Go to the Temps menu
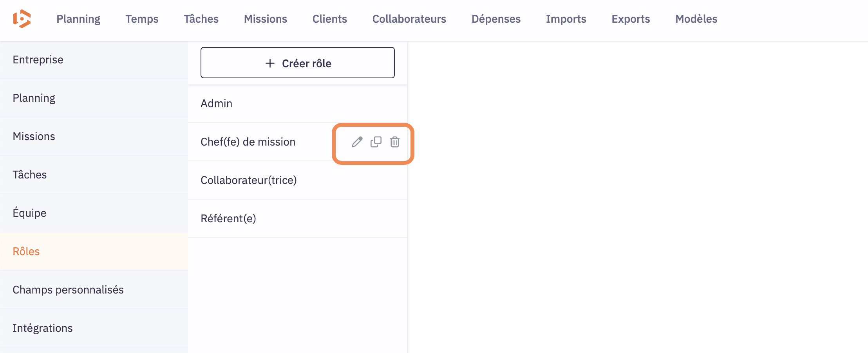Screen dimensions: 868x353 coord(142,19)
